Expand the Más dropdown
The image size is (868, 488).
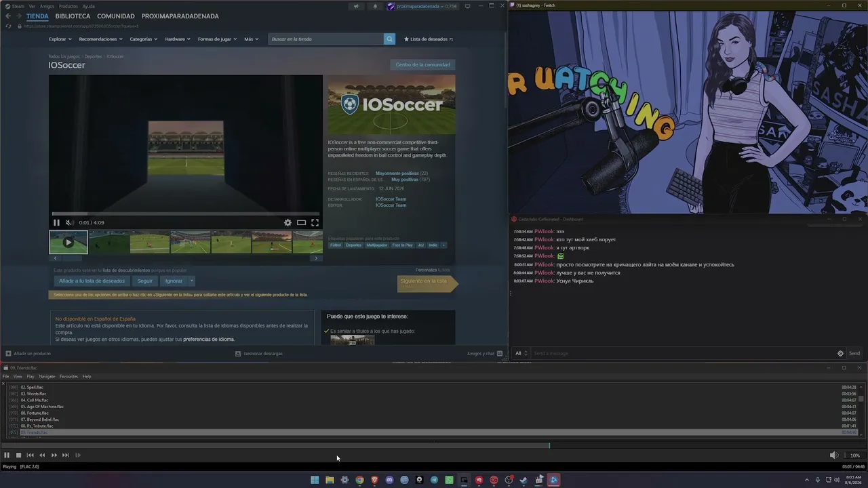[x=251, y=39]
